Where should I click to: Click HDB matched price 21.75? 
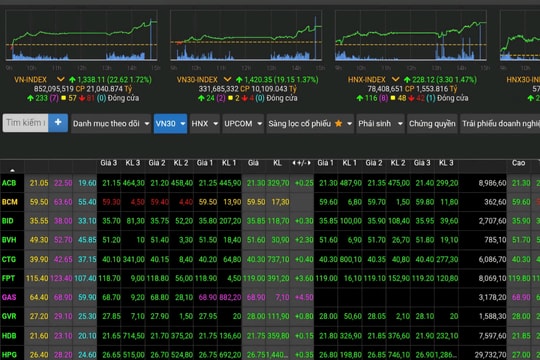click(x=256, y=336)
